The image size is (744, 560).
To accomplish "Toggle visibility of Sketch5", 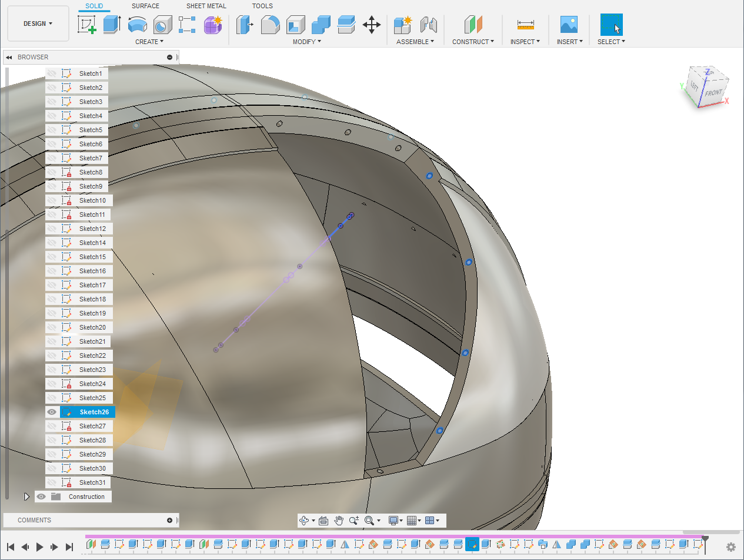I will pyautogui.click(x=52, y=130).
